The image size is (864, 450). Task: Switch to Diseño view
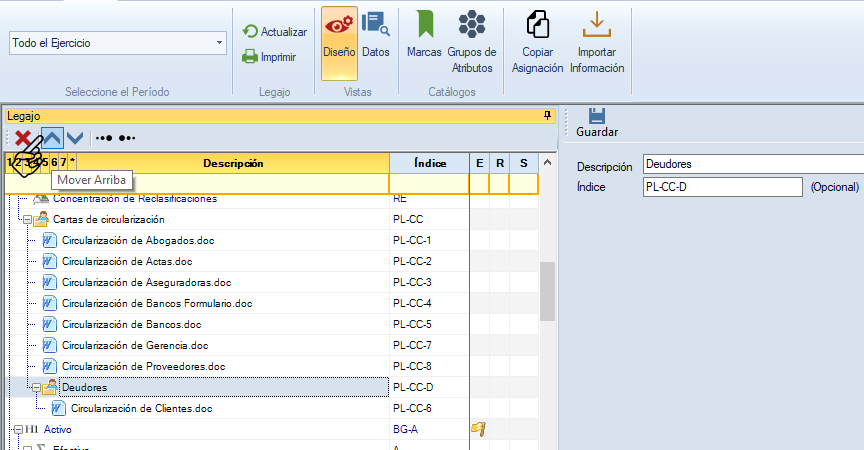(x=339, y=44)
